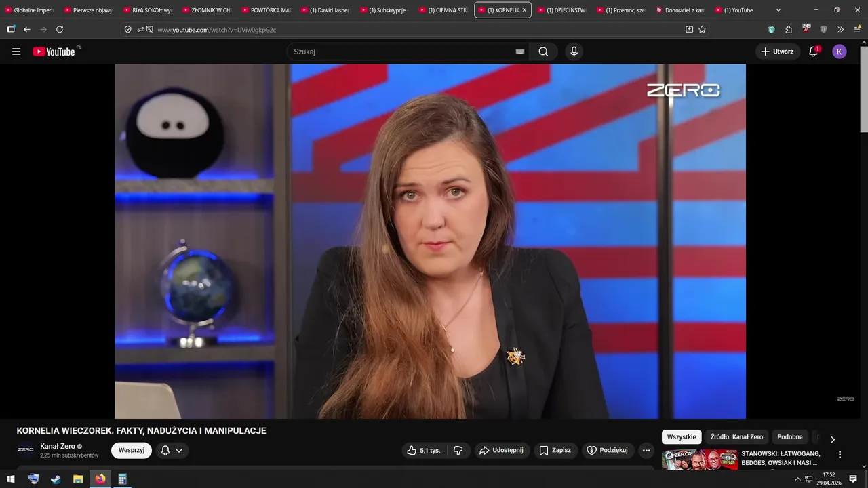Open the Windows notification center
This screenshot has width=868, height=488.
pos(853,479)
